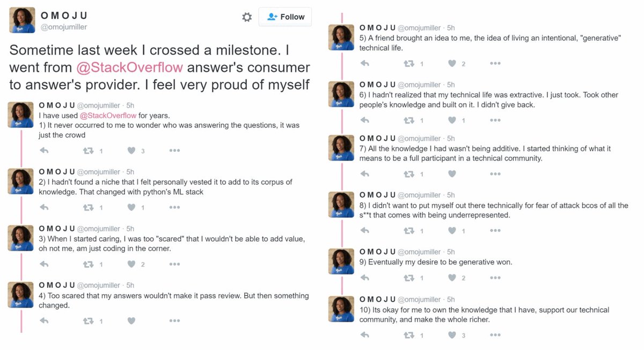Open more options on tweet 10

pyautogui.click(x=495, y=335)
